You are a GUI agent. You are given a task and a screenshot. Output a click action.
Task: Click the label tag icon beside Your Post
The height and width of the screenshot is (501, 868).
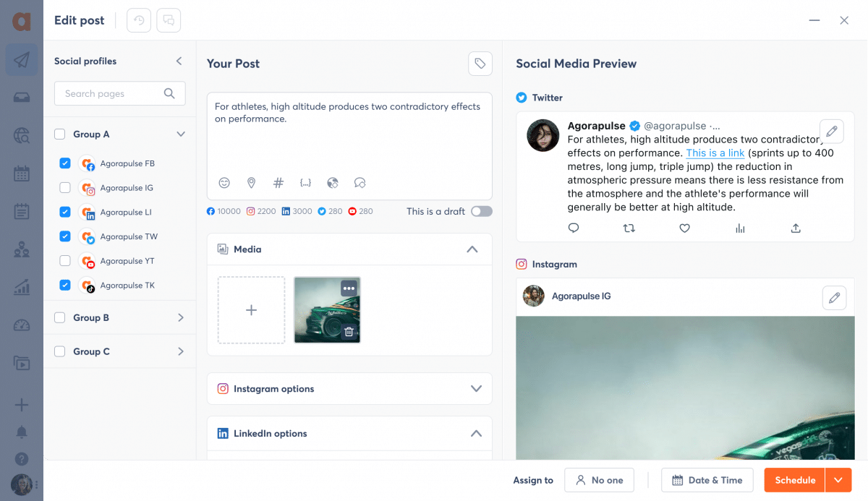480,64
